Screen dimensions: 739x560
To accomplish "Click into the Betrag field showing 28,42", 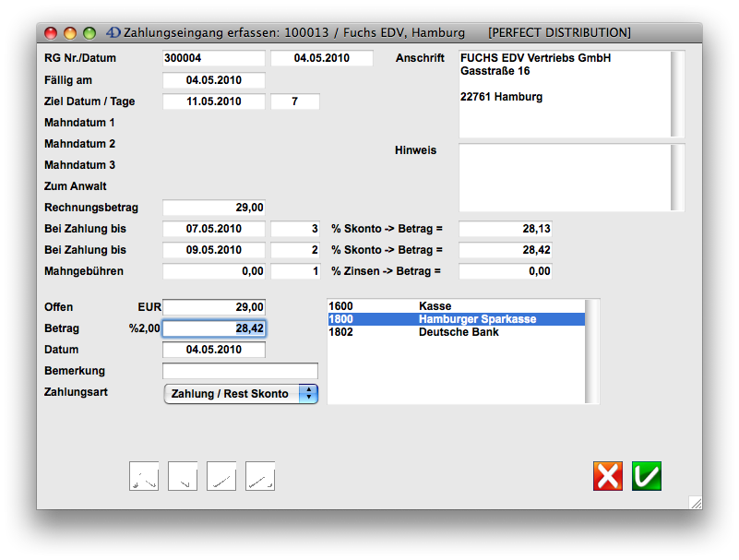I will [x=214, y=328].
